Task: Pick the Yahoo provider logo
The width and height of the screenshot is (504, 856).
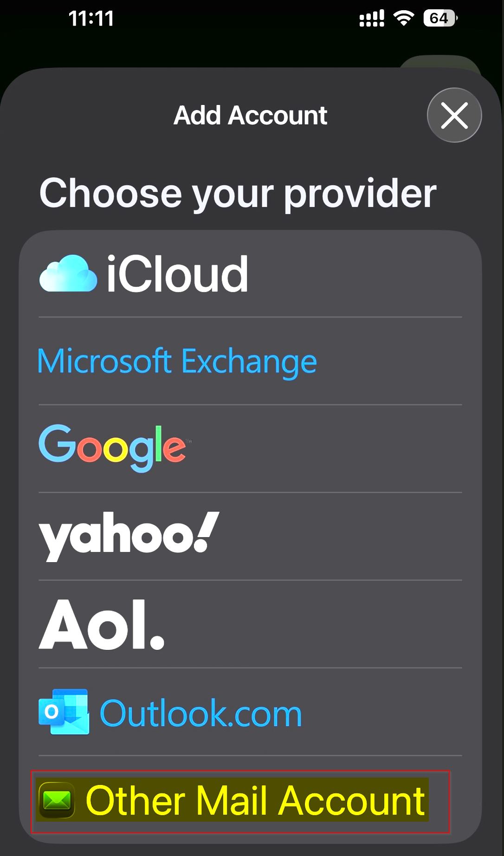Action: 128,535
